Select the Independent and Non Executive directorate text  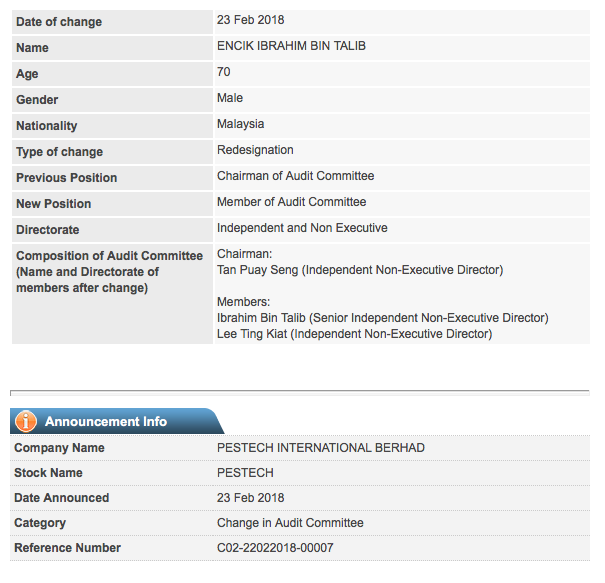click(302, 228)
